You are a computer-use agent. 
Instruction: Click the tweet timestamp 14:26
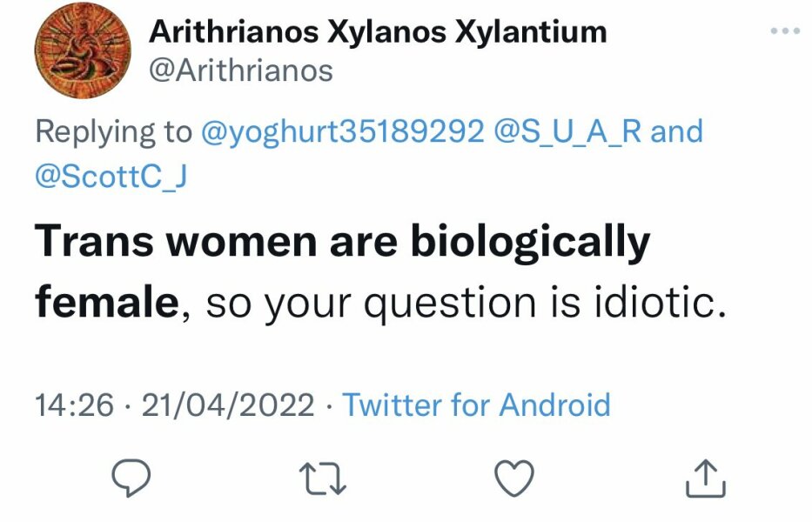(x=75, y=404)
